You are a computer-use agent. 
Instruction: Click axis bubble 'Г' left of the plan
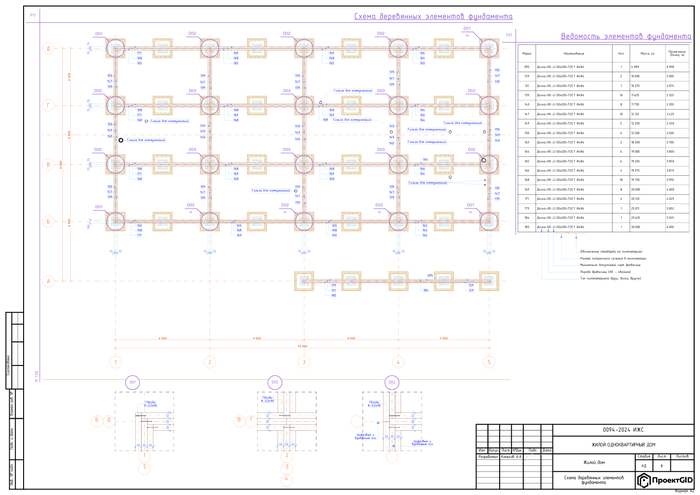48,106
